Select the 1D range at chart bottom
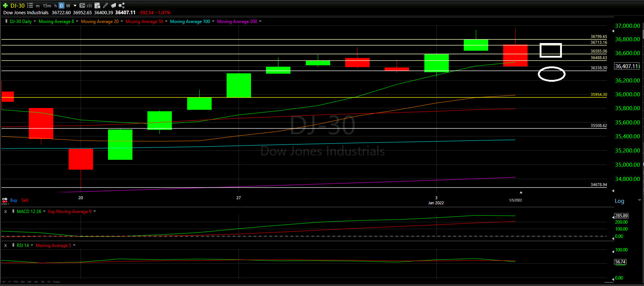 49,282
